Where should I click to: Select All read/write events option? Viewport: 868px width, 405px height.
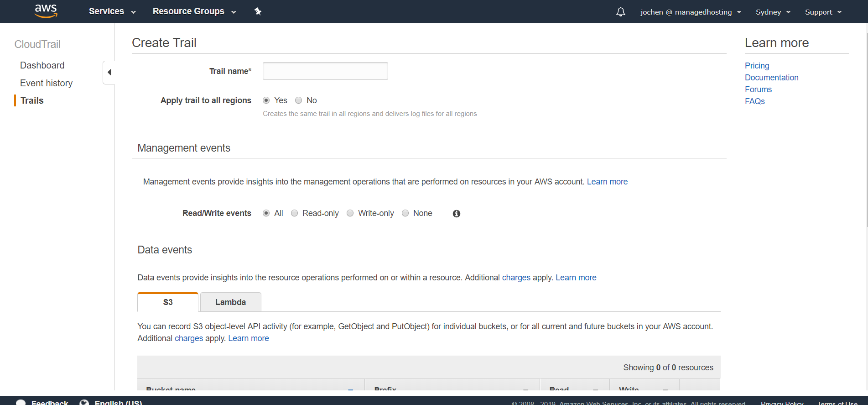click(266, 213)
